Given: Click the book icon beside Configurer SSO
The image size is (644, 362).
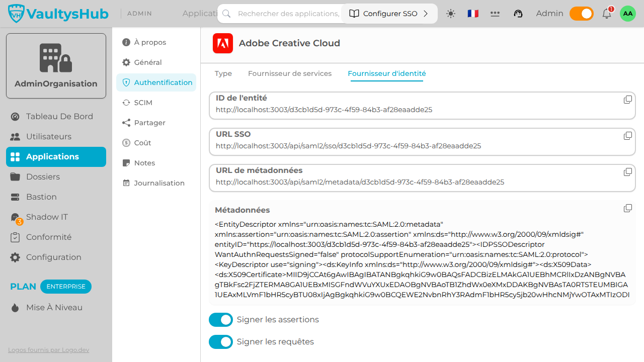Looking at the screenshot, I should coord(354,14).
